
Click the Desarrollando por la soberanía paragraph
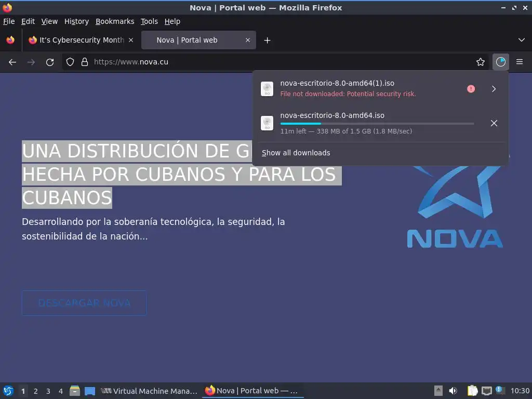pos(153,229)
